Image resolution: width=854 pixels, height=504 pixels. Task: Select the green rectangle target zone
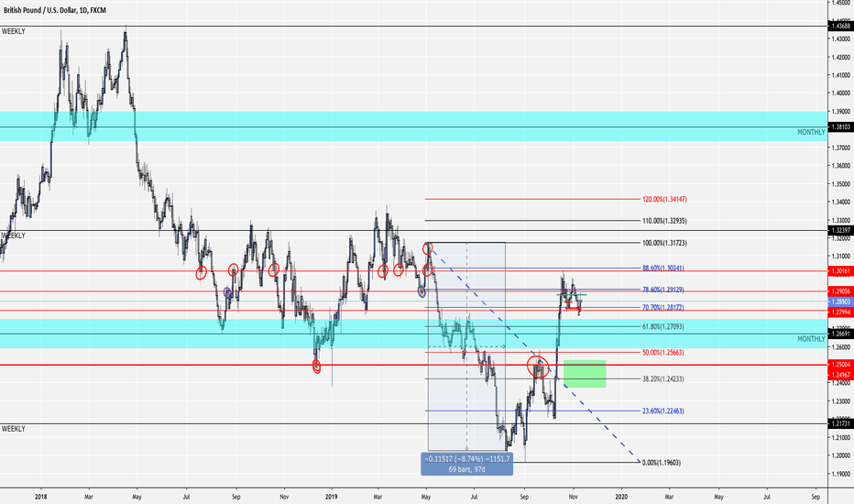[585, 373]
